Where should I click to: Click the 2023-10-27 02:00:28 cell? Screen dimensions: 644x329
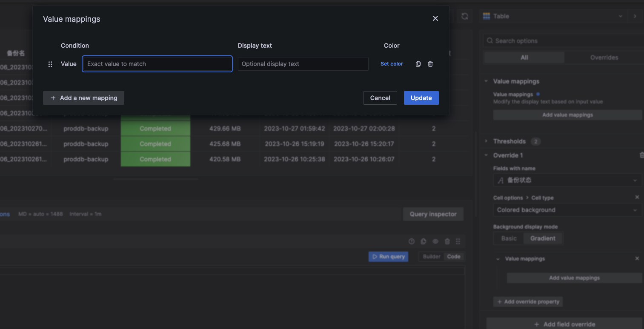click(364, 129)
